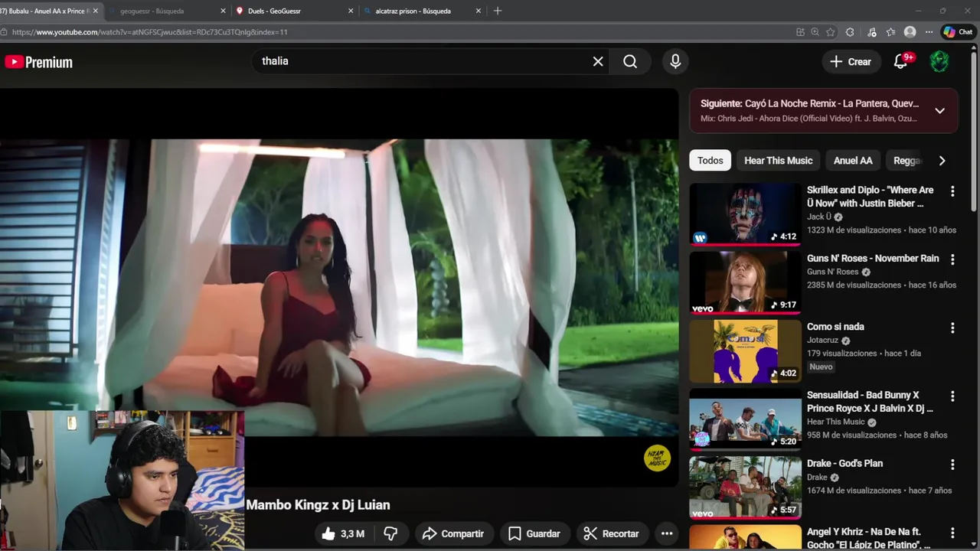This screenshot has width=980, height=551.
Task: Switch to geoguessr Búsqueda tab
Action: tap(152, 11)
